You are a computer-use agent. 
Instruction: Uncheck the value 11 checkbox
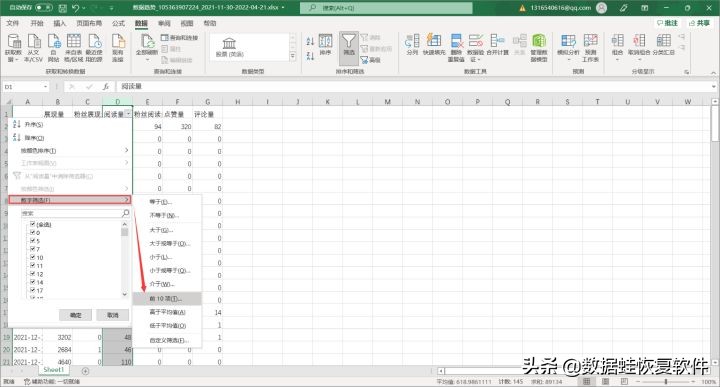coord(33,265)
